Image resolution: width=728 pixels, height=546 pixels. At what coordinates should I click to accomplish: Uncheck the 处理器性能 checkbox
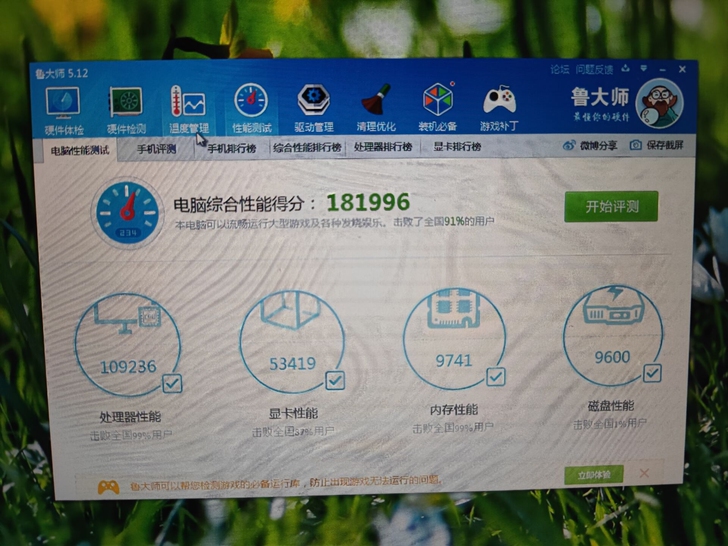[172, 384]
